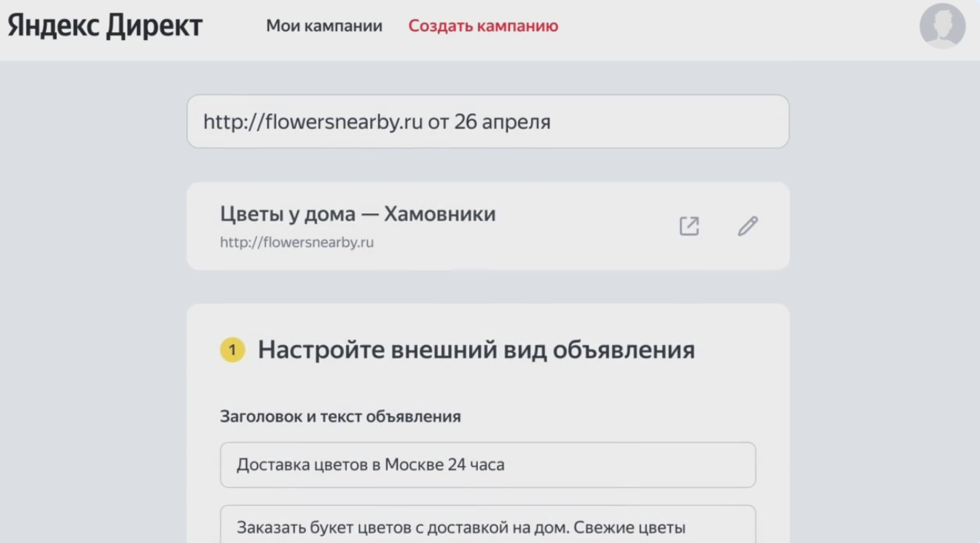Click the ad card Цветы у дома — Хамовники

pyautogui.click(x=488, y=226)
